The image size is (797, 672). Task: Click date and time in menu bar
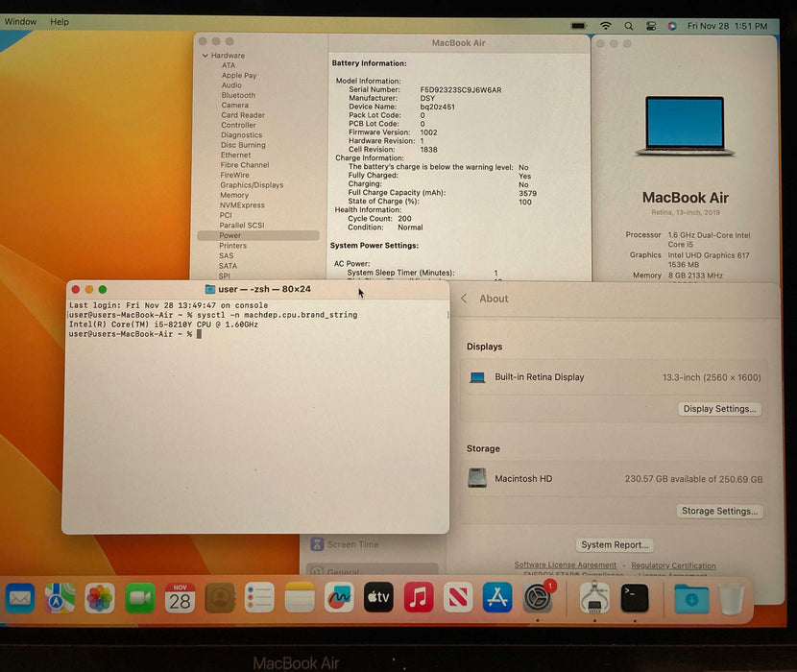point(727,26)
